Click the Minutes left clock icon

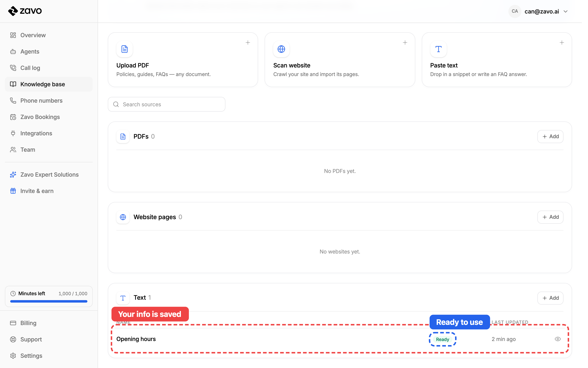click(x=13, y=294)
